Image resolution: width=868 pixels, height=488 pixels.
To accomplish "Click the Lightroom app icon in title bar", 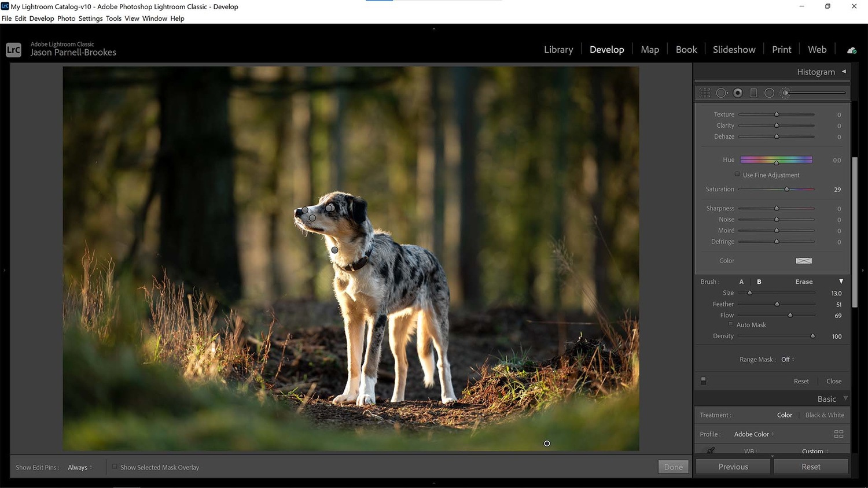I will point(5,6).
